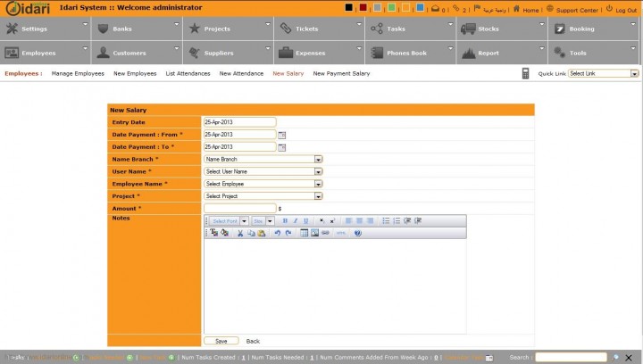Expand the Select Project dropdown

tap(318, 196)
